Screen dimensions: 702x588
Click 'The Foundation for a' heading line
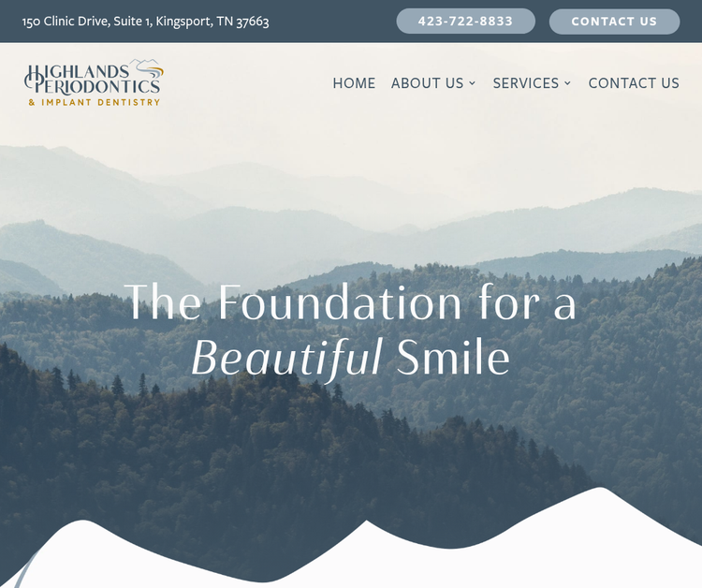[x=351, y=301]
